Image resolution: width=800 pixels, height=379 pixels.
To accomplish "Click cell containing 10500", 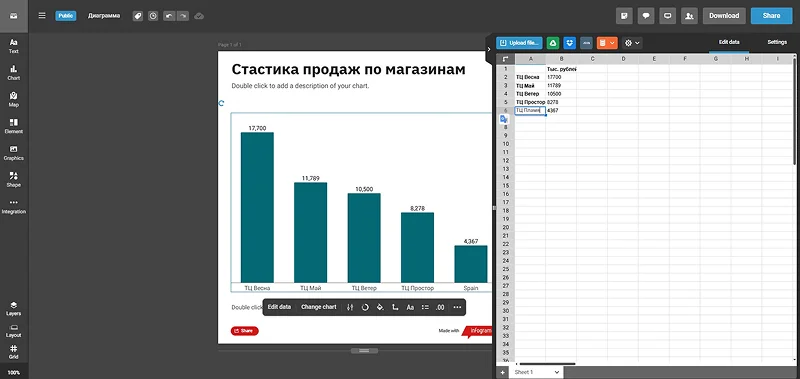I will (561, 94).
